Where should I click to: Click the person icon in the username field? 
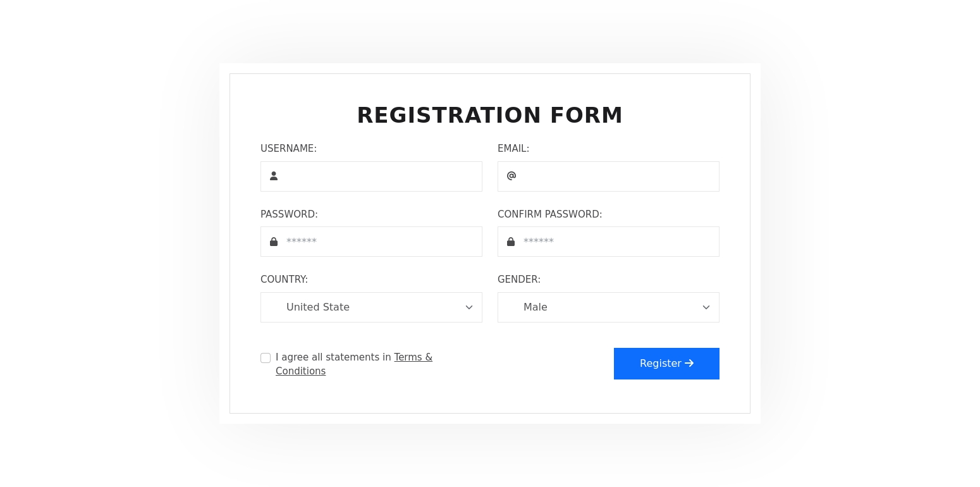click(x=274, y=176)
